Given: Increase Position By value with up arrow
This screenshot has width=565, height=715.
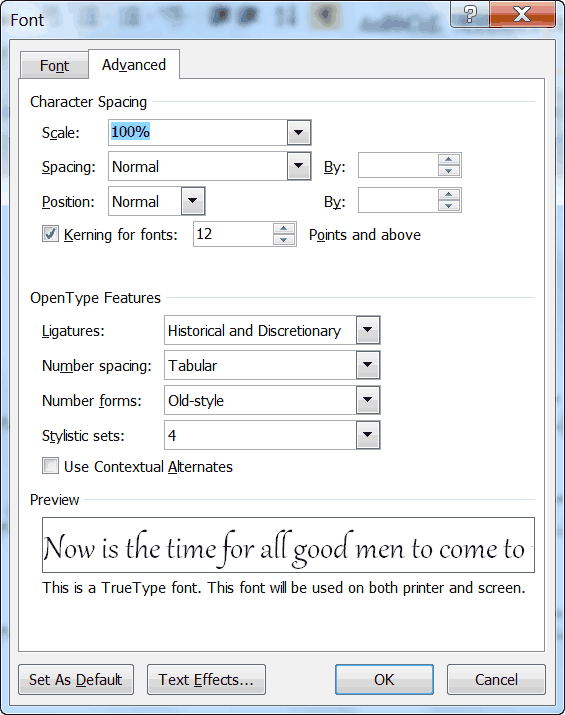Looking at the screenshot, I should click(x=449, y=195).
